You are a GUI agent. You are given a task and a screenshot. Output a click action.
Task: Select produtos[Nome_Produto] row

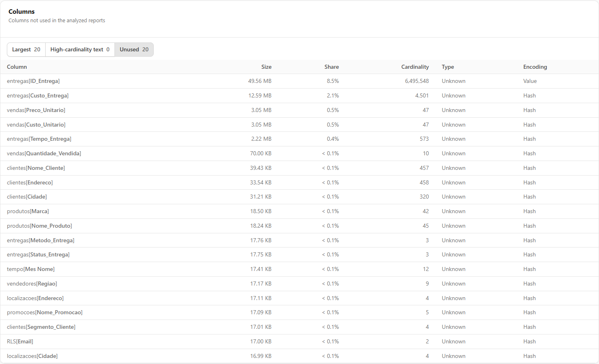pyautogui.click(x=299, y=226)
